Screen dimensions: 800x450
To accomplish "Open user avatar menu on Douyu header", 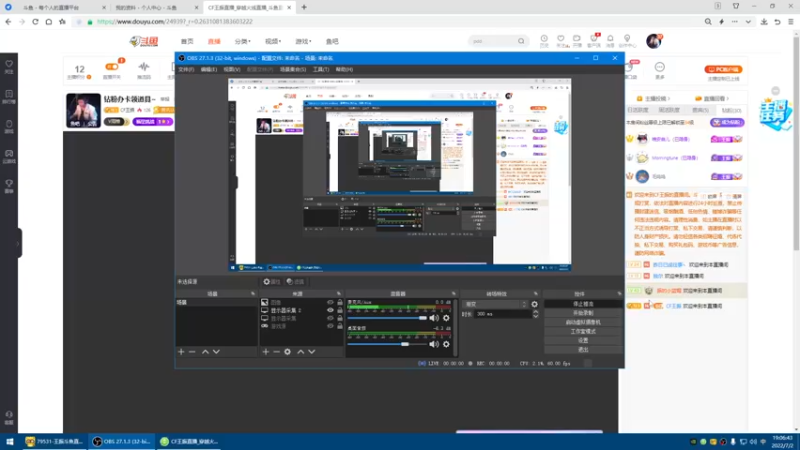I will pos(654,41).
